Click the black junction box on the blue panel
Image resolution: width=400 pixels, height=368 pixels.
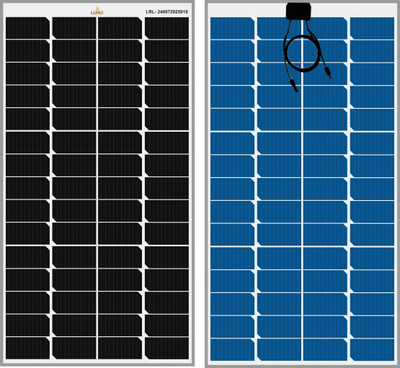(x=298, y=11)
